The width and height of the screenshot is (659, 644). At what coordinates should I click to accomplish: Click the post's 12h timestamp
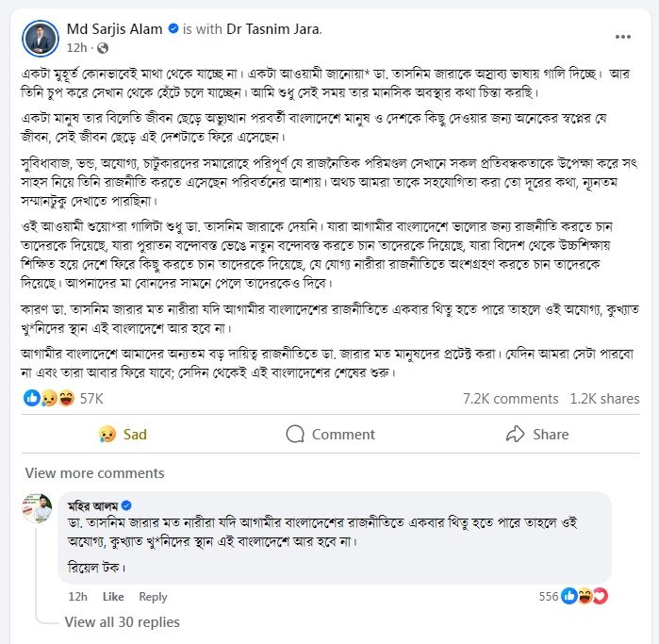click(x=76, y=47)
